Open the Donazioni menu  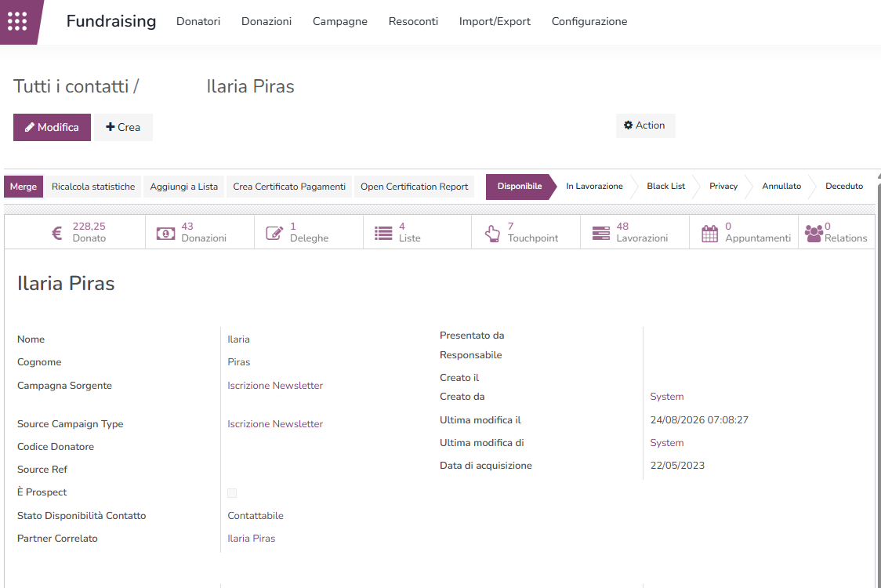coord(266,21)
